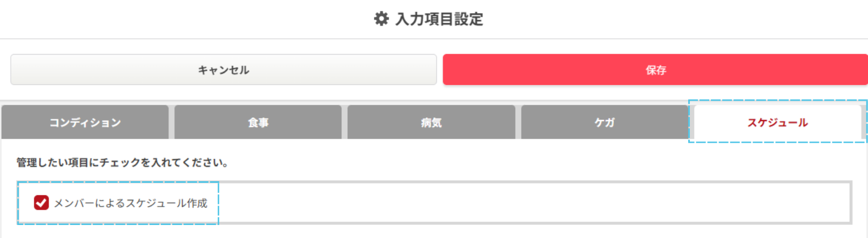Switch to the 食事 tab
The width and height of the screenshot is (868, 238).
258,123
